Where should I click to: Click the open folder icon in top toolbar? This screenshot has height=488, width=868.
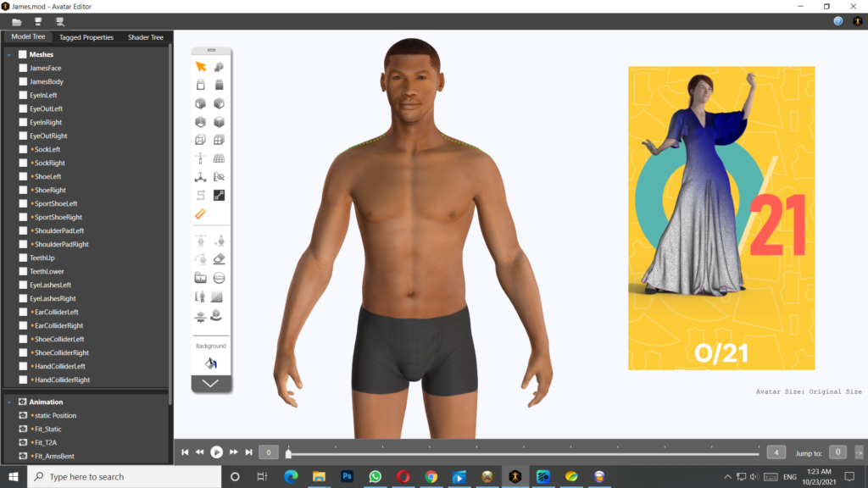pyautogui.click(x=17, y=21)
